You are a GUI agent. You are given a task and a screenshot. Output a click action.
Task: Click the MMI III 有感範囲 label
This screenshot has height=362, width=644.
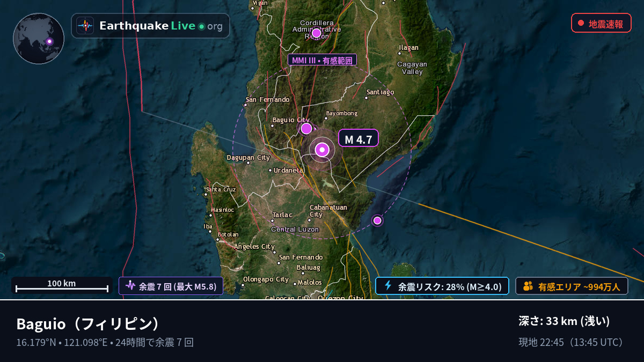(x=322, y=61)
